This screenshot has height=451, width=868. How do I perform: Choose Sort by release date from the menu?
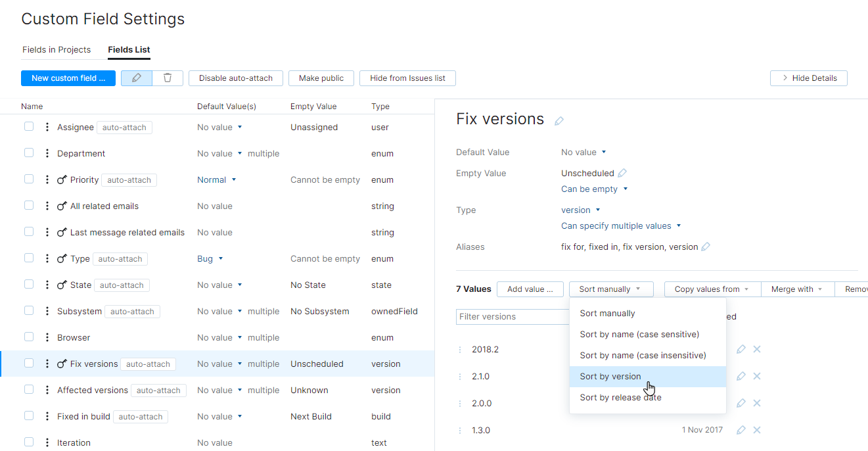tap(620, 397)
